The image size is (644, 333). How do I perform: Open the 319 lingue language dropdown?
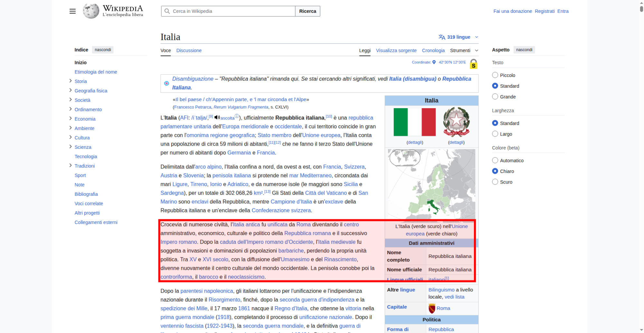458,37
